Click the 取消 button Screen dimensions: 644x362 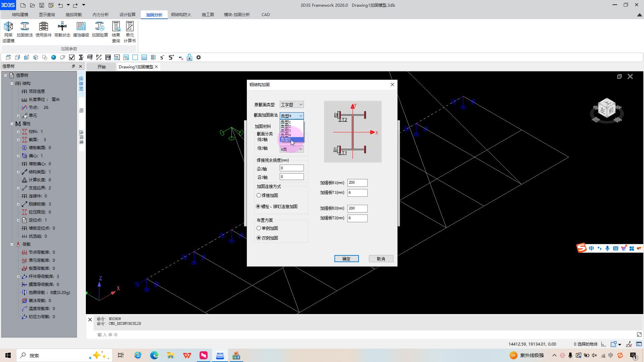(x=381, y=259)
